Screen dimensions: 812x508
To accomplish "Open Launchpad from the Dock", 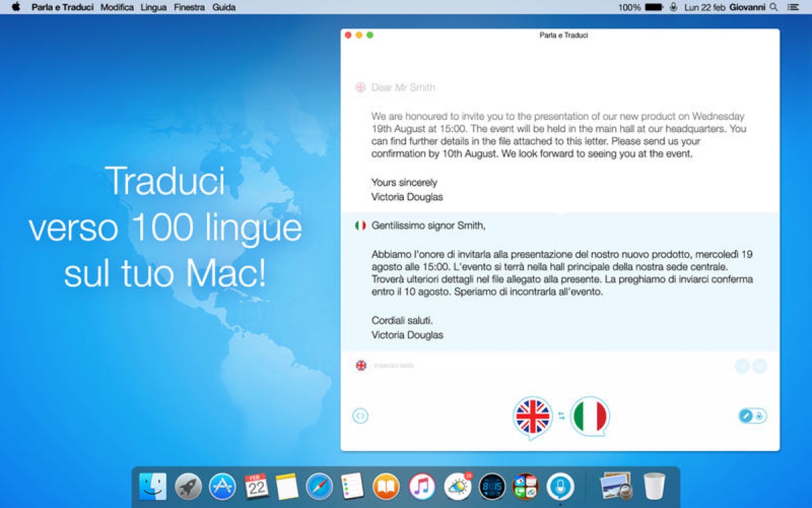I will pos(187,486).
